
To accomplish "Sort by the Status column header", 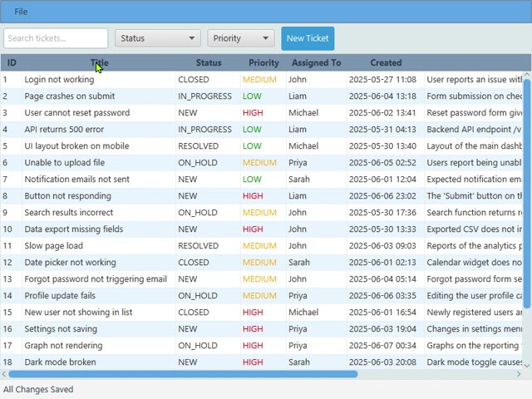I will click(x=209, y=63).
